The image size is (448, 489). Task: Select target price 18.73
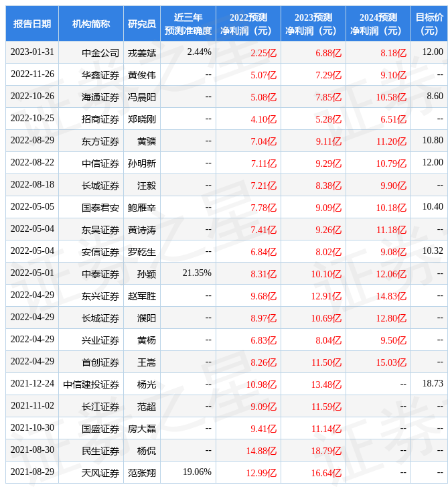click(x=433, y=383)
